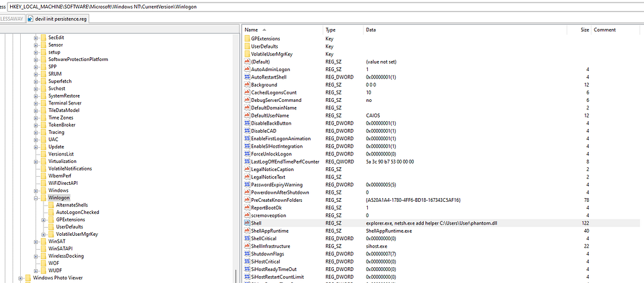The image size is (644, 283).
Task: Select the SiHostRestartCountLimit value name
Action: point(277,277)
